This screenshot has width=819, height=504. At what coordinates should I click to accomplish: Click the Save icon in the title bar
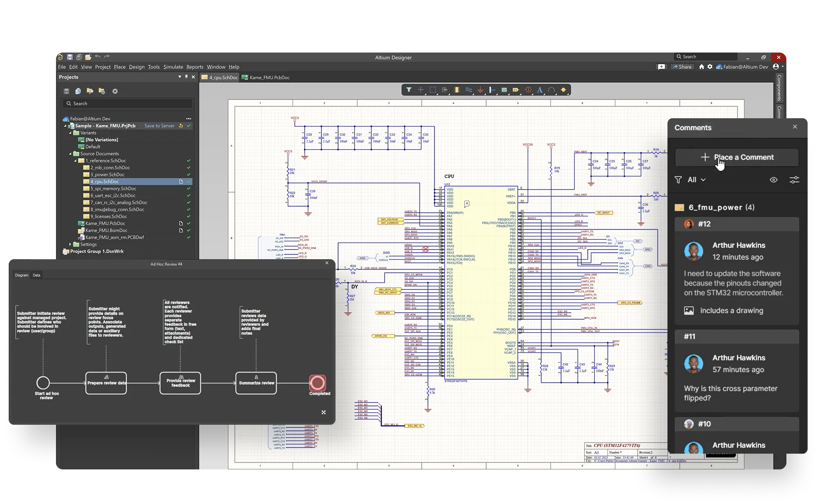tap(70, 57)
